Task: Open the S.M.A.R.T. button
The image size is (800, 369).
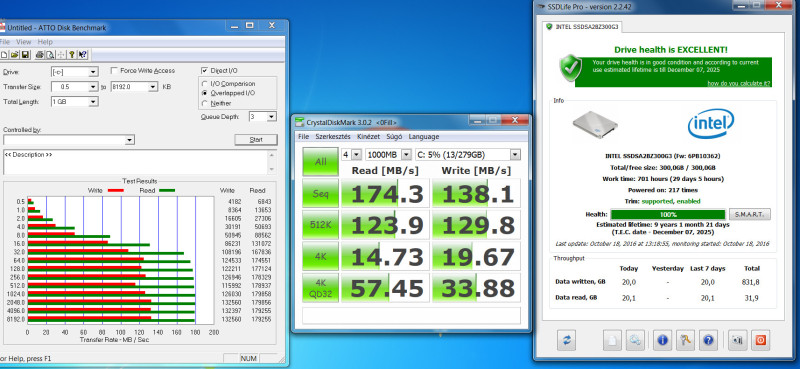Action: 749,214
